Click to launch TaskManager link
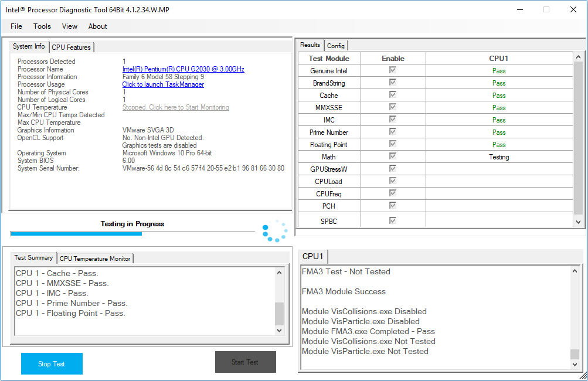This screenshot has width=588, height=381. coord(163,84)
